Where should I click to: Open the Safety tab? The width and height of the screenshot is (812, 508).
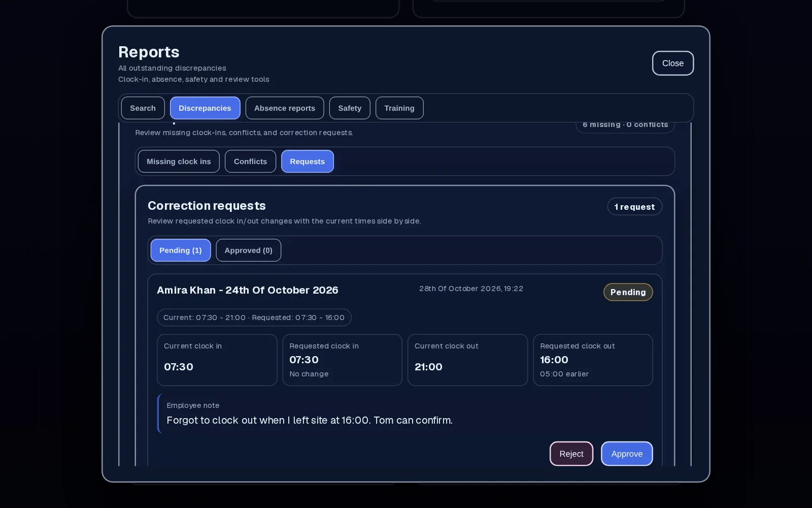pyautogui.click(x=350, y=108)
